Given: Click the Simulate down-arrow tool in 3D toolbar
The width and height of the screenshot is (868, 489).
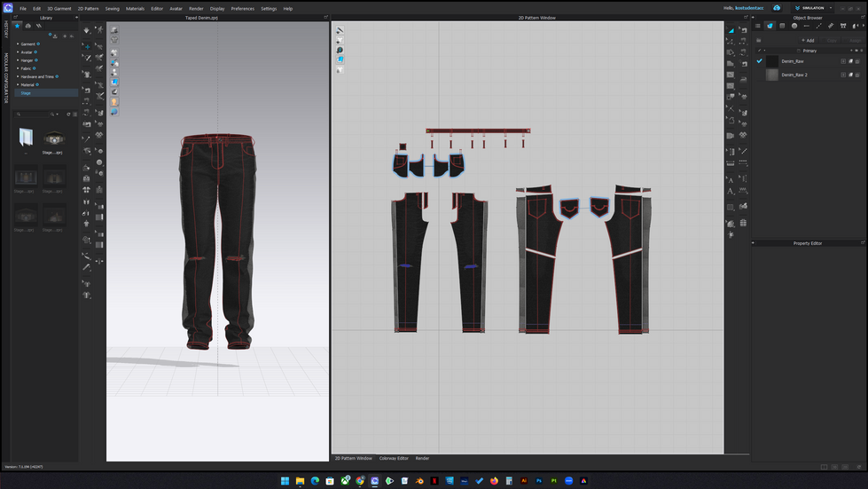Looking at the screenshot, I should [x=87, y=30].
